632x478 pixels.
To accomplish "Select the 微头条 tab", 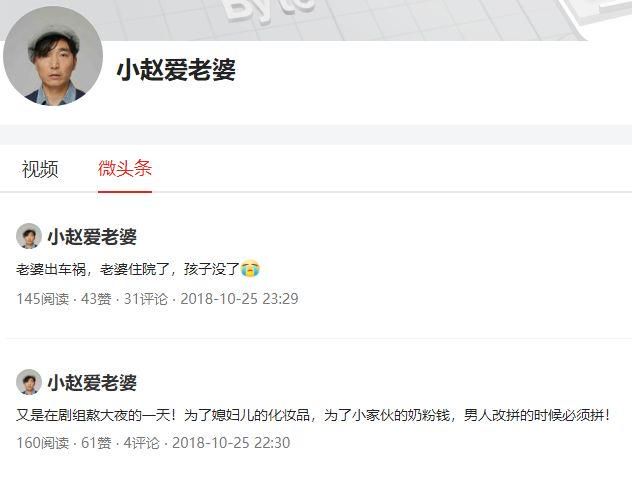I will pos(125,168).
